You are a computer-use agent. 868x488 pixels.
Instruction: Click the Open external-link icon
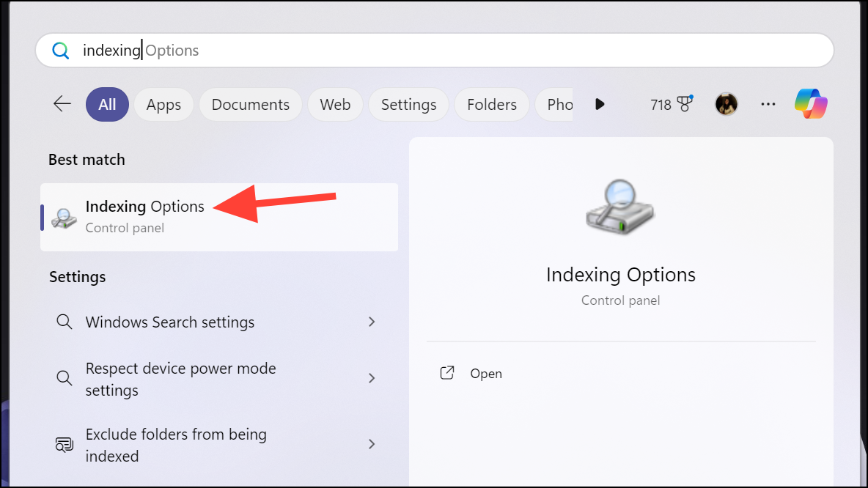click(447, 373)
